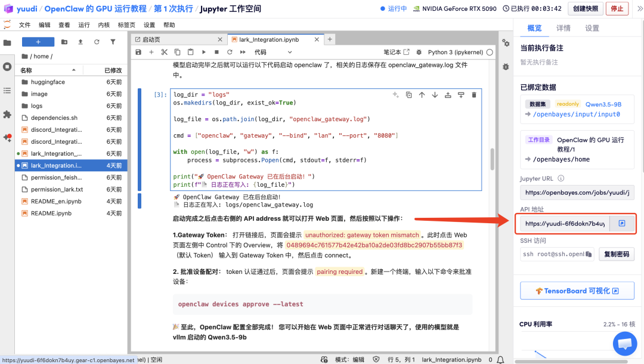
Task: Select permission_lark.txt file
Action: [x=71, y=189]
